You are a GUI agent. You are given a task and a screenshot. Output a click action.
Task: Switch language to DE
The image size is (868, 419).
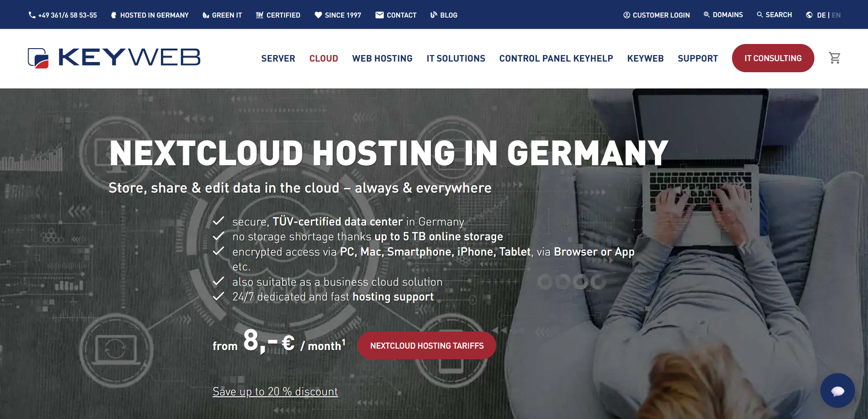[x=821, y=15]
